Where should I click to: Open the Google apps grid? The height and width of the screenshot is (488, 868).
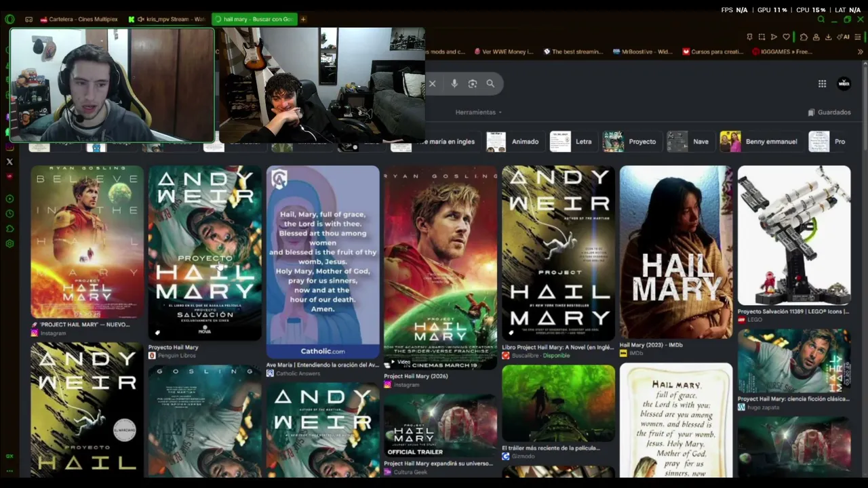pos(822,83)
